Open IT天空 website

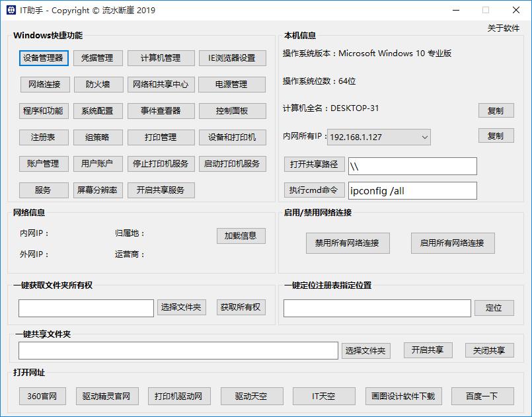pos(324,397)
